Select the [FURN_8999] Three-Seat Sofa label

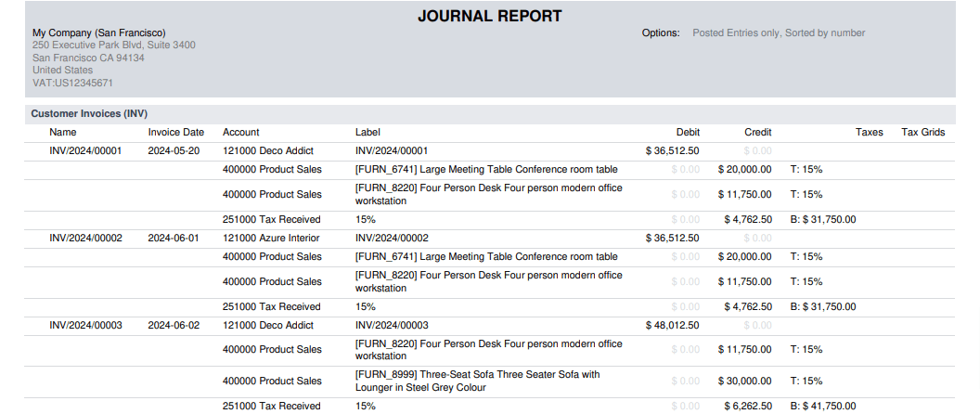[x=478, y=381]
